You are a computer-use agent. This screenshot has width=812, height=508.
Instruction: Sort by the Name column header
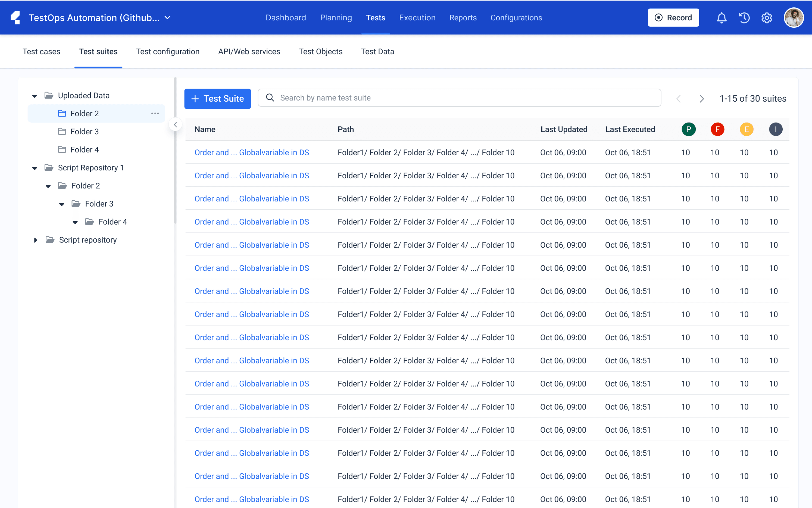tap(205, 129)
